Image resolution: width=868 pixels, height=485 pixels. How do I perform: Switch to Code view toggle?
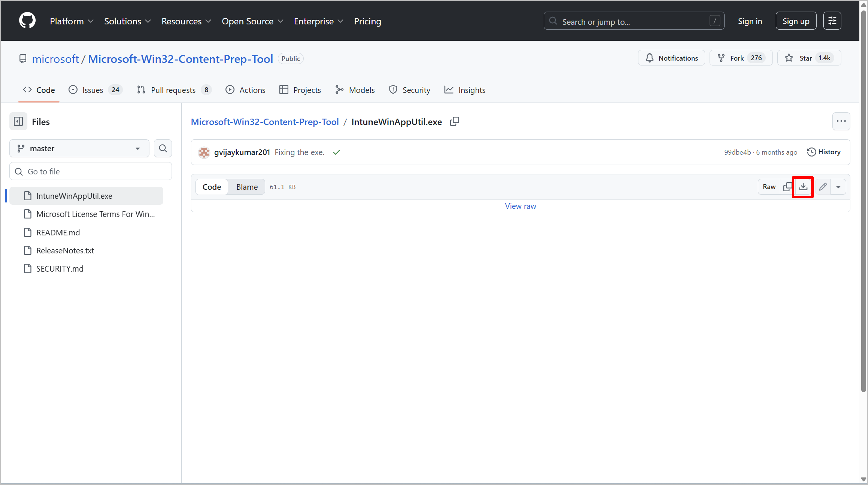pos(212,187)
